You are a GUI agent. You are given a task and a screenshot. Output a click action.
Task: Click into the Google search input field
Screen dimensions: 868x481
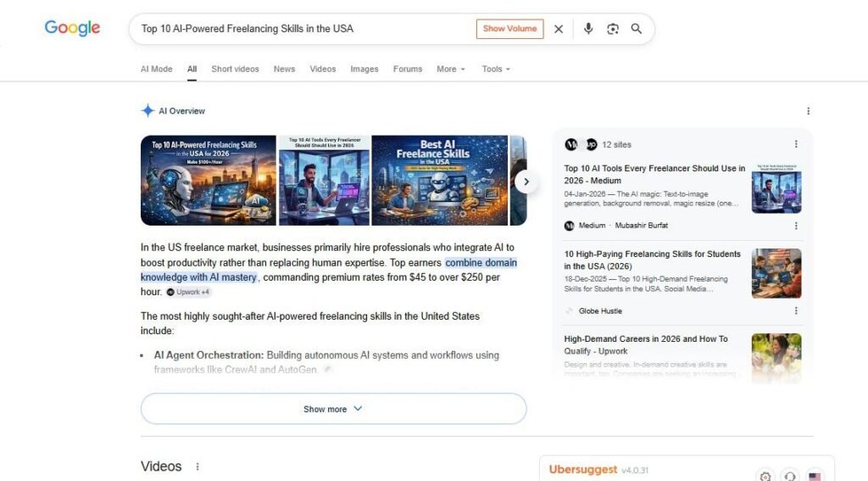pos(304,29)
